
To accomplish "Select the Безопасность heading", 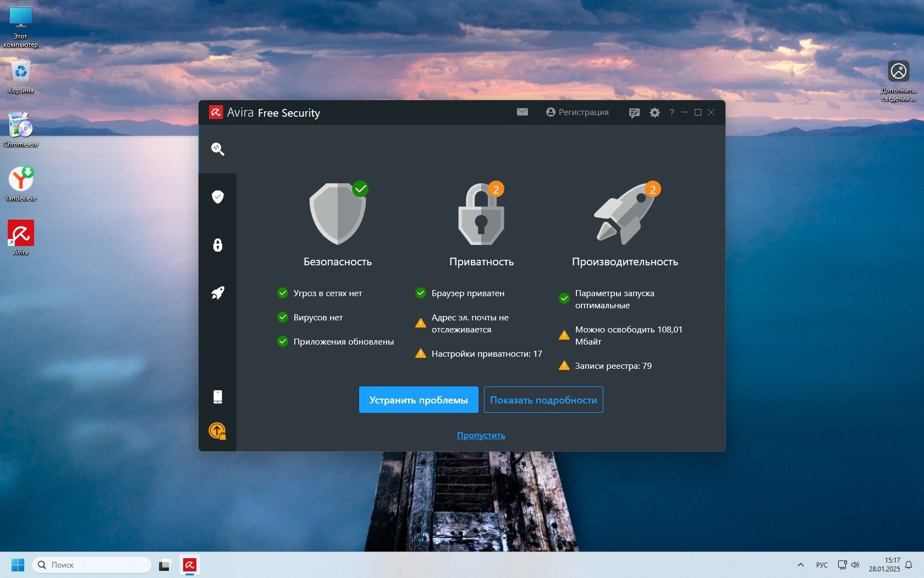I will tap(338, 261).
